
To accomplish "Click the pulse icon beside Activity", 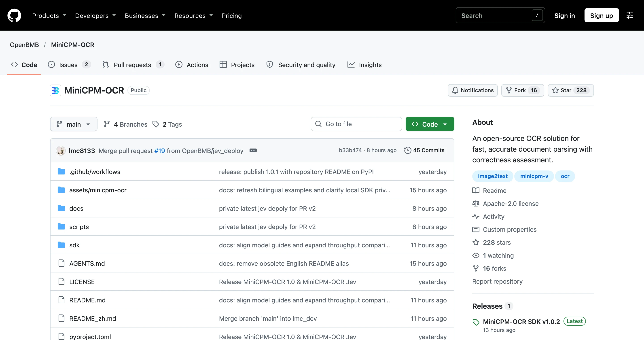I will (x=476, y=217).
